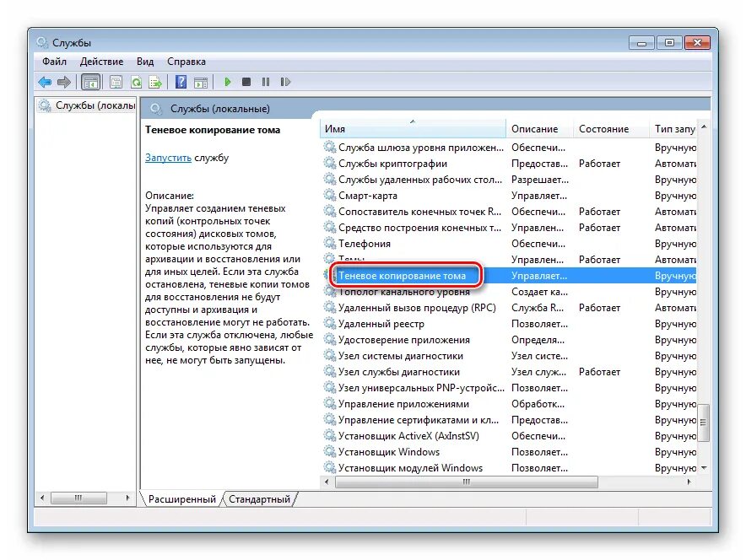Screen dimensions: 746x560
Task: Select the Управление сертификатами service row
Action: (509, 420)
